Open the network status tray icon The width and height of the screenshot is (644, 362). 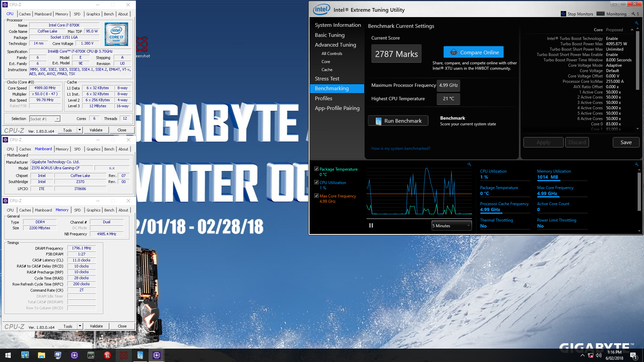(590, 355)
